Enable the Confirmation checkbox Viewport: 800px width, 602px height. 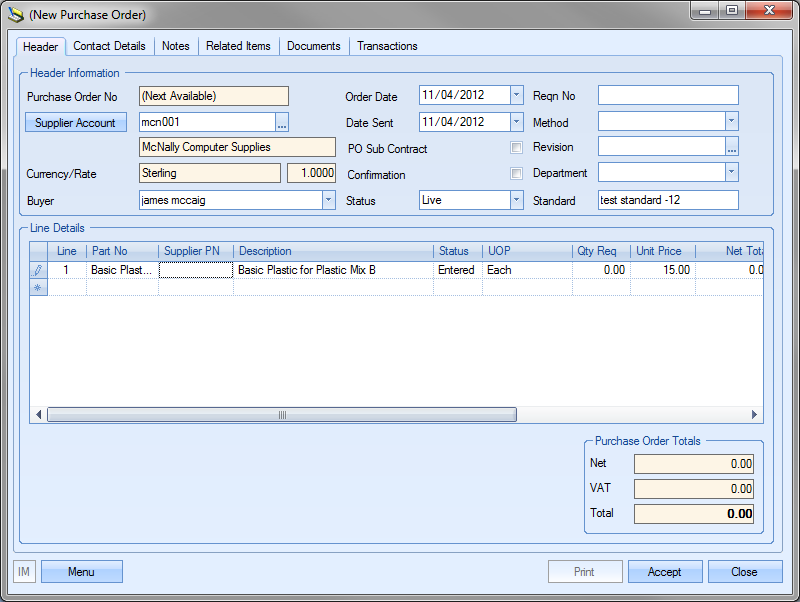click(x=517, y=174)
